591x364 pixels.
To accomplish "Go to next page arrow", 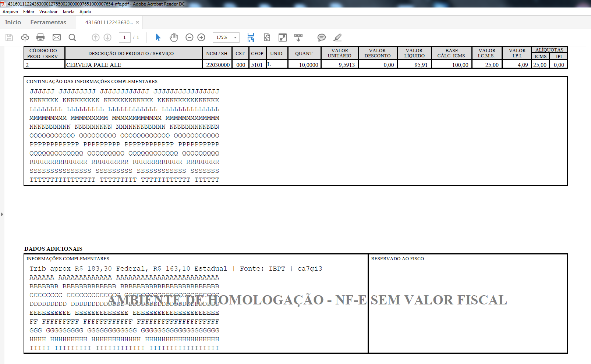I will 107,38.
